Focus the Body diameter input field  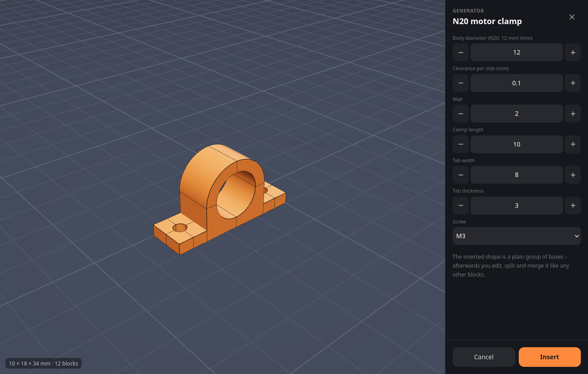point(517,52)
